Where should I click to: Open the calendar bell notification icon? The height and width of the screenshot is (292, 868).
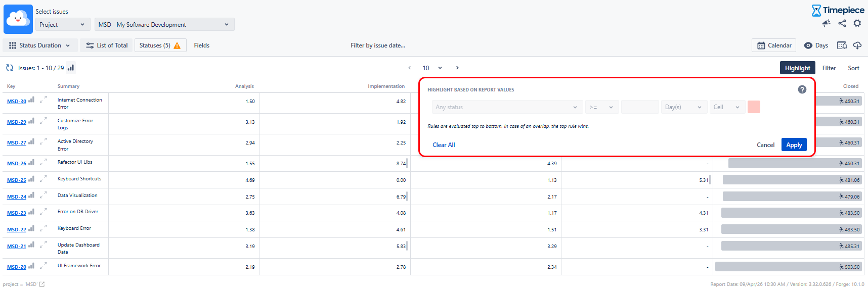tap(842, 45)
